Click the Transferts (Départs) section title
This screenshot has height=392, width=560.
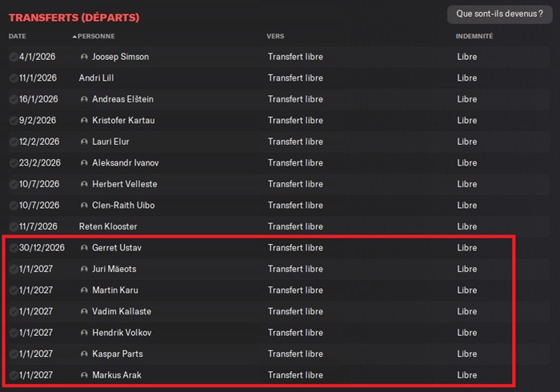(74, 17)
